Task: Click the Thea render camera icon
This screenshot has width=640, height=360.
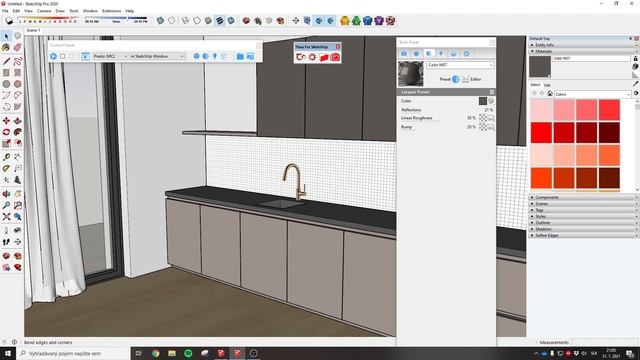Action: pos(335,57)
